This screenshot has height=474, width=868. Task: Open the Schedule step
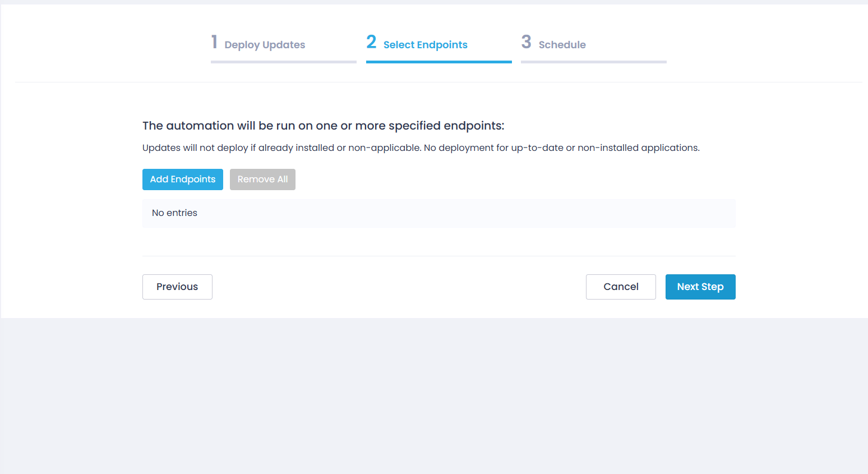coord(562,45)
